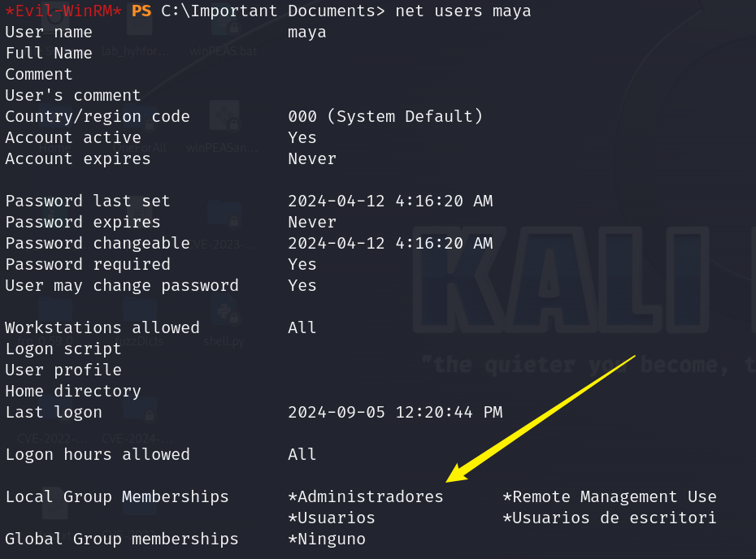Click the Last logon timestamp value

pyautogui.click(x=395, y=413)
